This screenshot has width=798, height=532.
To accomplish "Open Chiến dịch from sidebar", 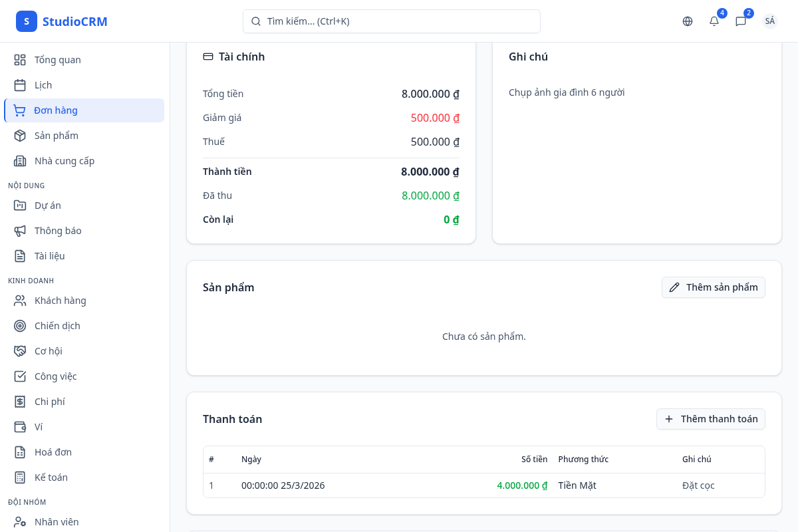I will (57, 326).
